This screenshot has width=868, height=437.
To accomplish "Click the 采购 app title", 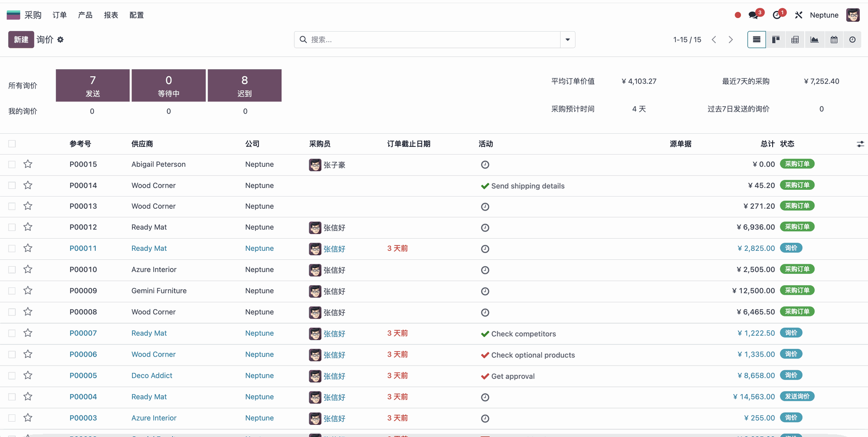I will coord(33,15).
